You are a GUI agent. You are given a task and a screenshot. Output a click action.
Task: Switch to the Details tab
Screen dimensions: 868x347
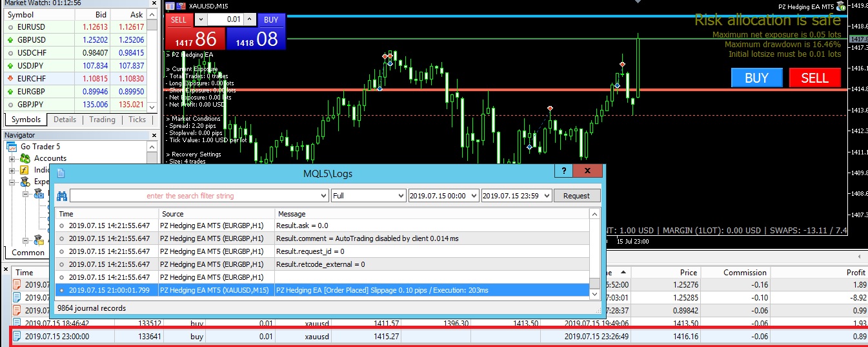point(65,120)
